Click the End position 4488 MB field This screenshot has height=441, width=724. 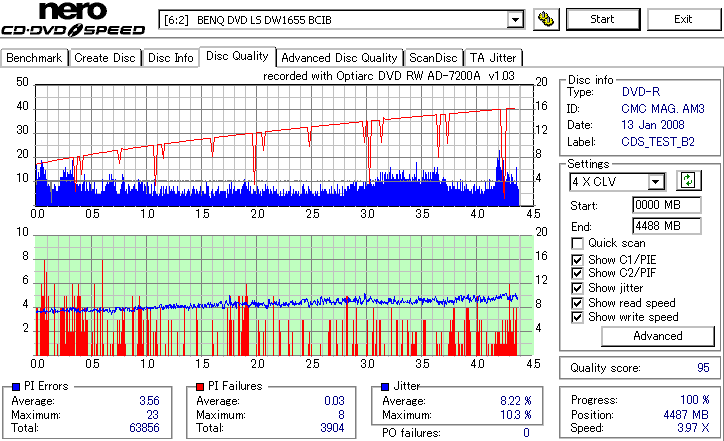666,226
